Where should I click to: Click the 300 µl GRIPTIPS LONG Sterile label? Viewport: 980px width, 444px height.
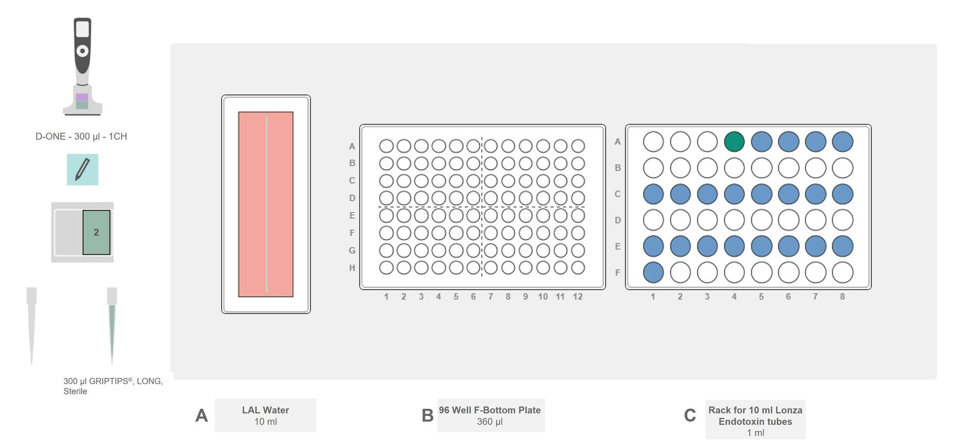click(113, 386)
